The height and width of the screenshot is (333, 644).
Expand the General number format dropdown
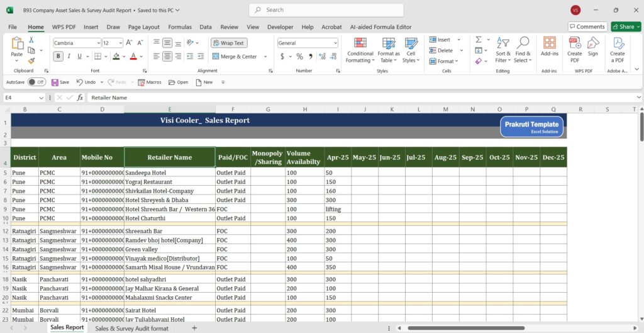point(335,43)
